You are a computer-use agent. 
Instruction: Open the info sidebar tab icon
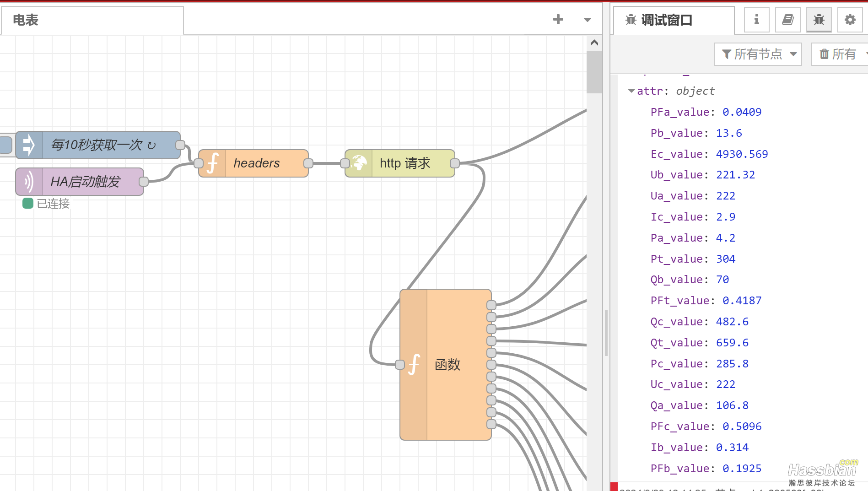point(756,20)
